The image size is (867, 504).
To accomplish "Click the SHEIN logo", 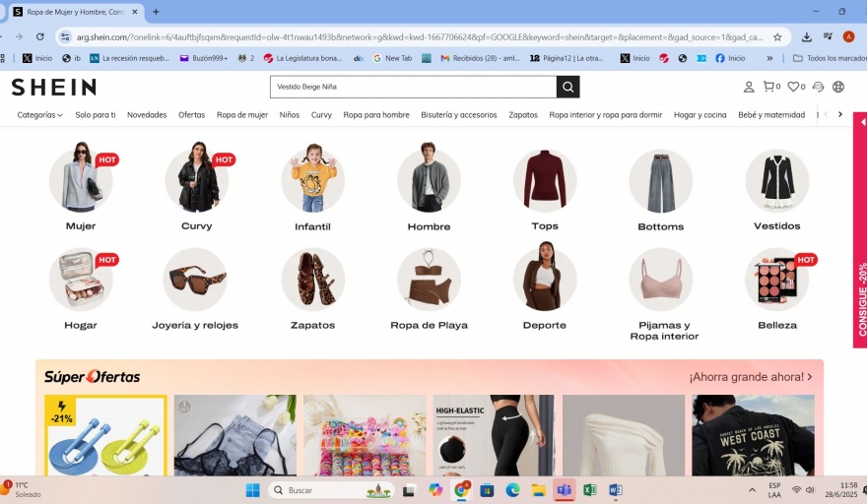I will (53, 87).
